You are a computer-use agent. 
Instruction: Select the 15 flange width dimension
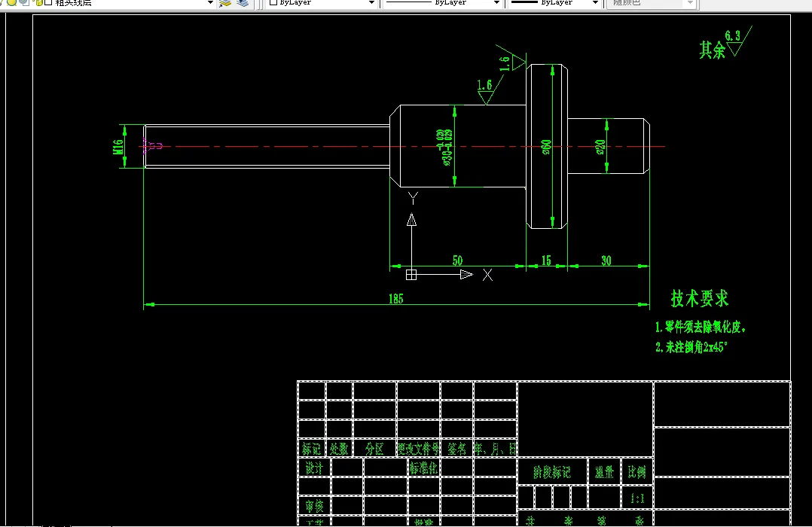coord(546,260)
